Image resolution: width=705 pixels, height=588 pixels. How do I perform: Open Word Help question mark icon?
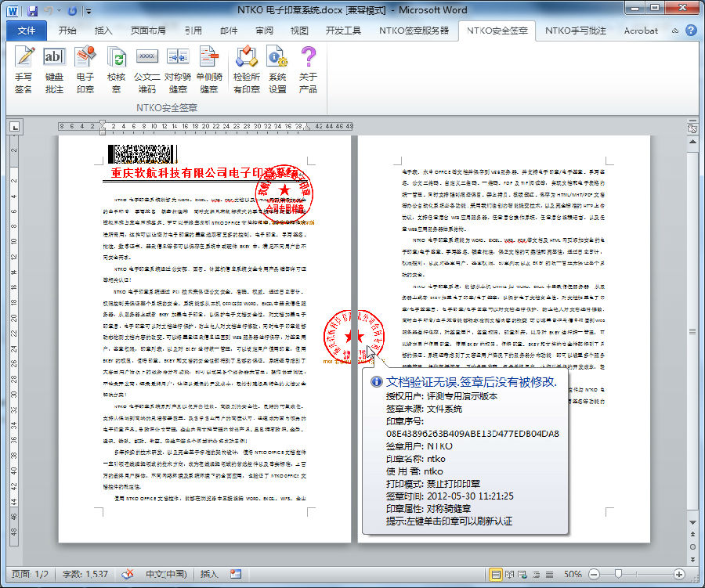691,30
